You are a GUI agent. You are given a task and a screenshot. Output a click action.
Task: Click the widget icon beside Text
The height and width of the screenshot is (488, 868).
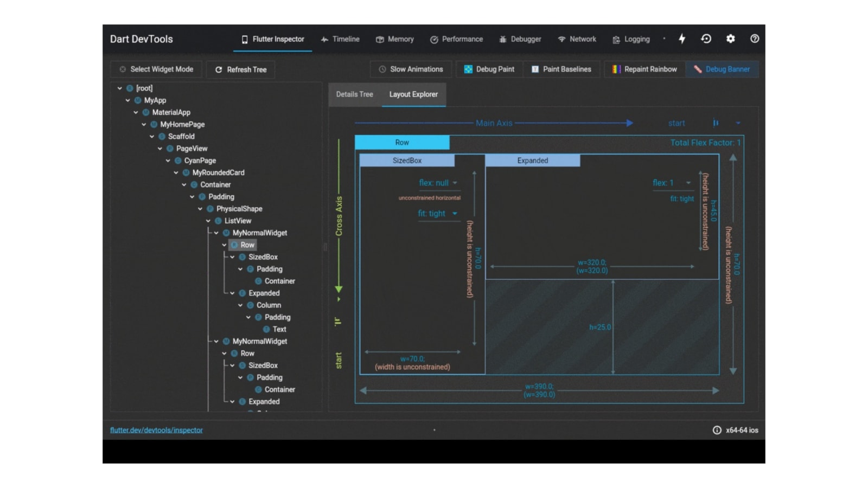[266, 329]
